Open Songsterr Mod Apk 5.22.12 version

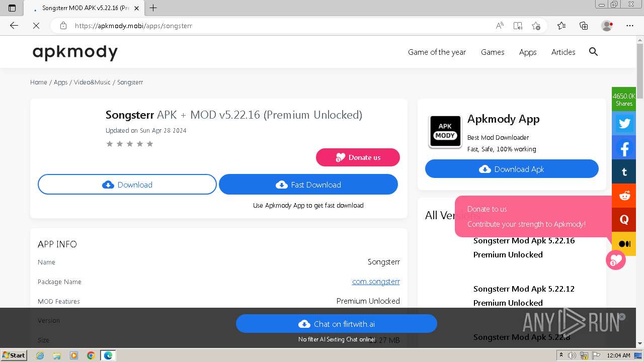(x=524, y=296)
